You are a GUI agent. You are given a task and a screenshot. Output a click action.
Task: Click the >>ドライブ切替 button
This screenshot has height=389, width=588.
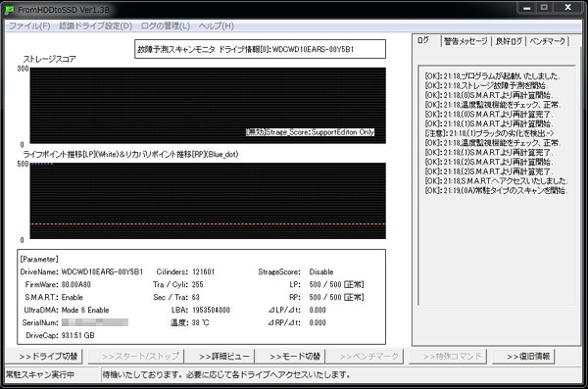click(x=44, y=357)
